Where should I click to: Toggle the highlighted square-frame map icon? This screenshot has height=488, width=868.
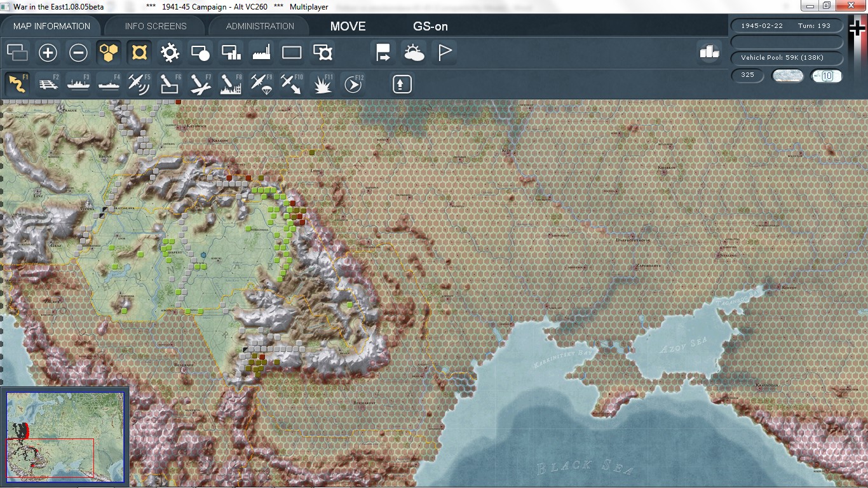coord(139,52)
